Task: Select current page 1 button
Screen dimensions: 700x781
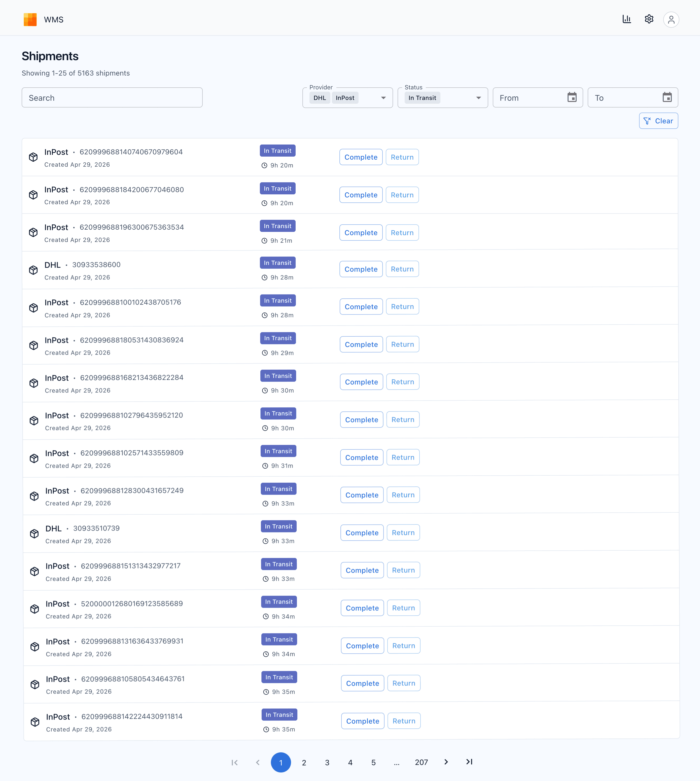Action: tap(281, 762)
